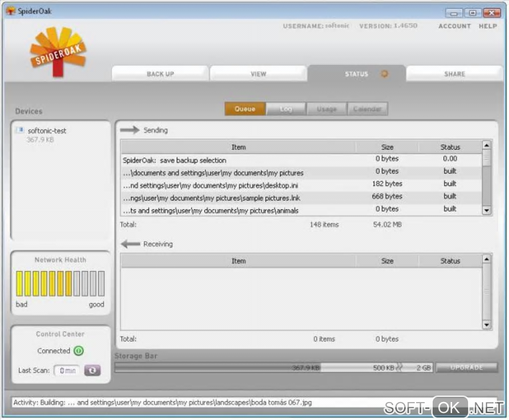Select 'SpiderOak: save backup selection' row
The height and width of the screenshot is (420, 509).
(x=301, y=160)
